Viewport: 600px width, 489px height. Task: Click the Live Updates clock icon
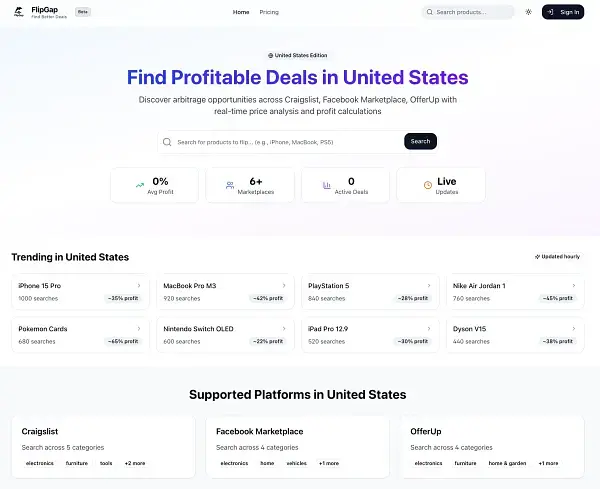click(427, 185)
